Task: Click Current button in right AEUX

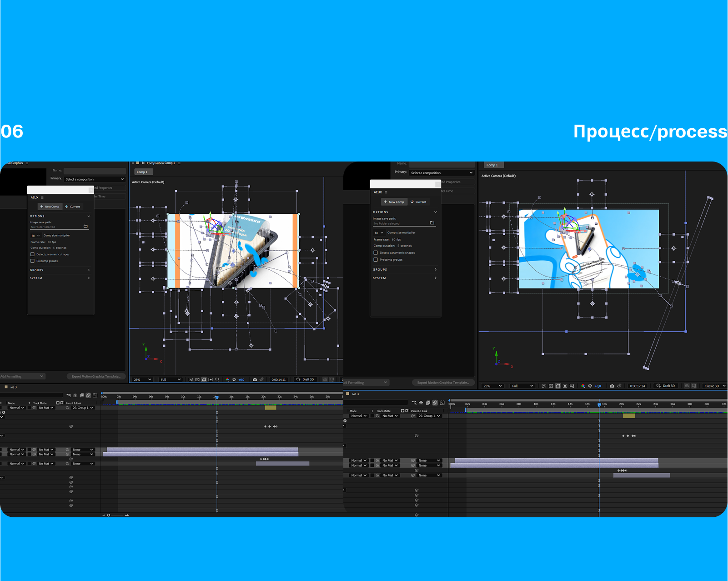Action: 418,202
